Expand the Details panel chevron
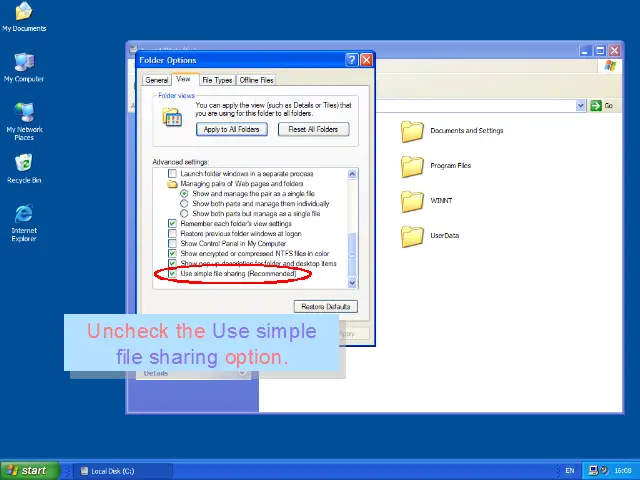 tap(242, 373)
